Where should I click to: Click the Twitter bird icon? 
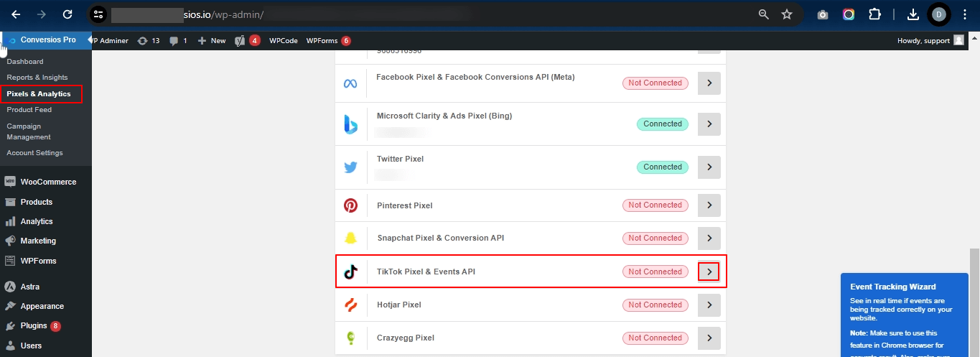[x=350, y=167]
